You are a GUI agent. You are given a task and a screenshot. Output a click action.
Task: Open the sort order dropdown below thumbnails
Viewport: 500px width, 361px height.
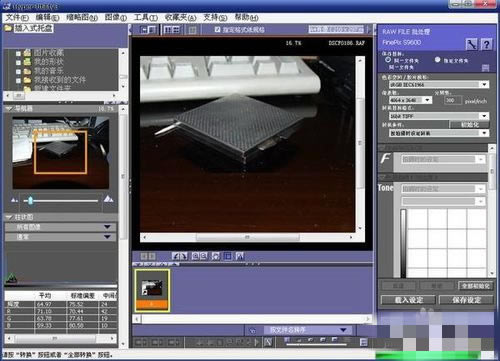(307, 330)
